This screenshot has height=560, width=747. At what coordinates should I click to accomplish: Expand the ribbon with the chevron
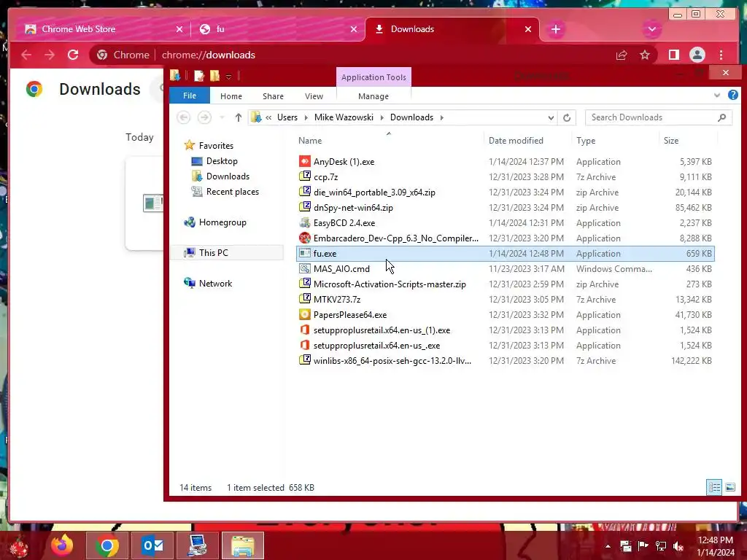tap(717, 96)
